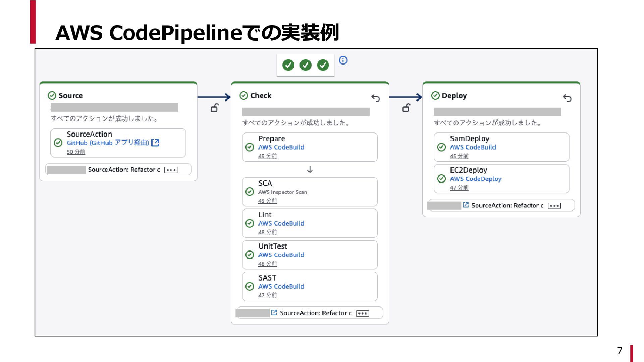This screenshot has height=362, width=644.
Task: Open the commit external link icon in Check footer
Action: [274, 312]
